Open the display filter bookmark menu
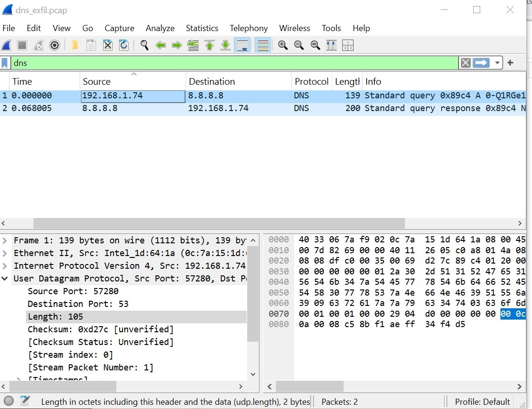The width and height of the screenshot is (532, 409). [5, 63]
